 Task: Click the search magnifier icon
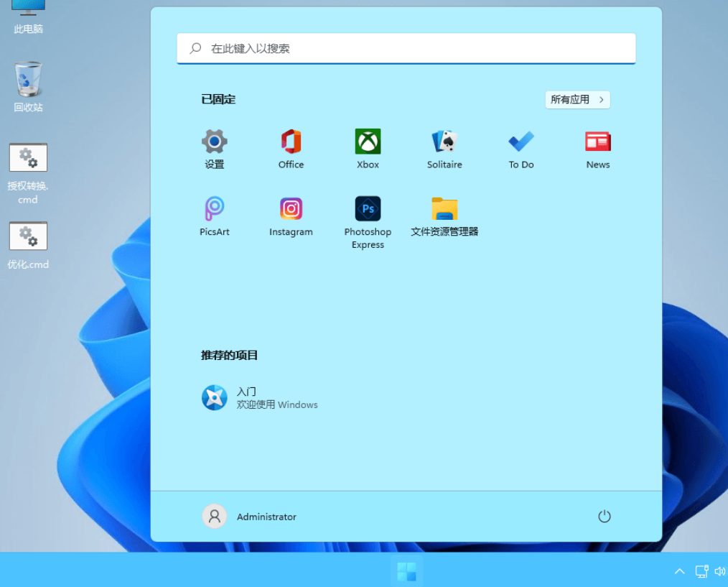coord(195,48)
